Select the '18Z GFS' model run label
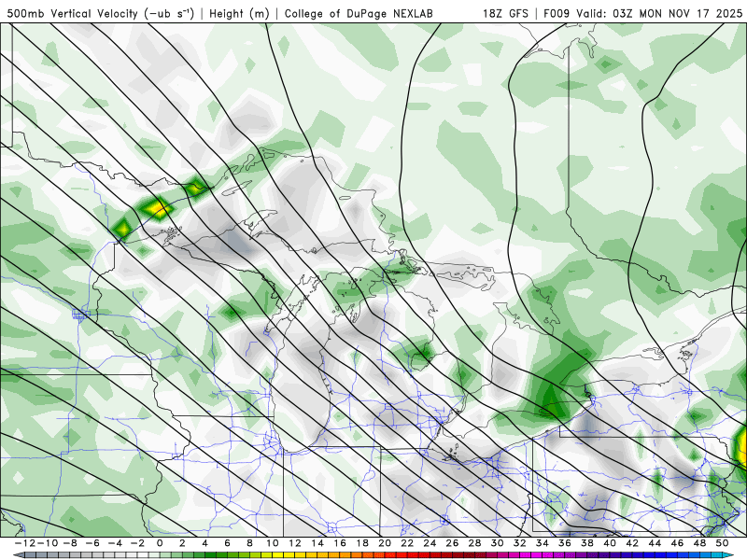This screenshot has width=747, height=560. click(x=505, y=13)
